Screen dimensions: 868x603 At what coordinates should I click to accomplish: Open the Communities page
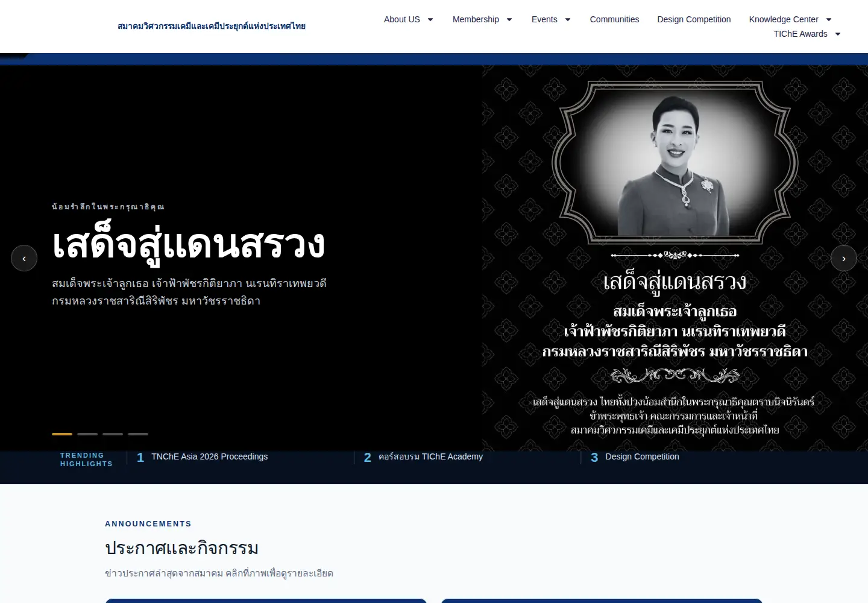click(x=614, y=19)
